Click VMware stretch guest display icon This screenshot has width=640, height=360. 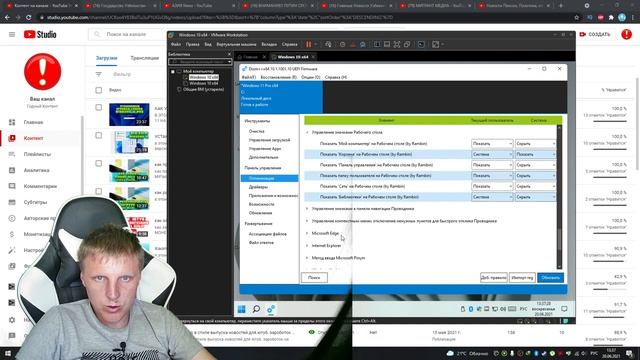pyautogui.click(x=436, y=44)
